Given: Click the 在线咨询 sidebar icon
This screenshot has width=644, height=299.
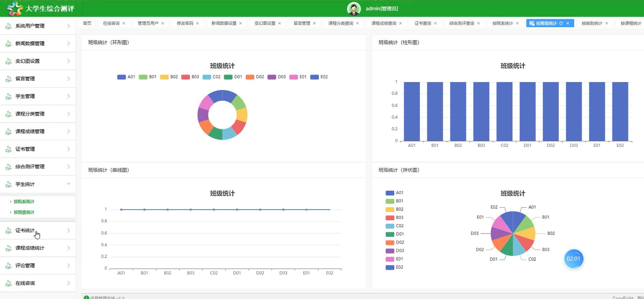Looking at the screenshot, I should click(x=9, y=283).
